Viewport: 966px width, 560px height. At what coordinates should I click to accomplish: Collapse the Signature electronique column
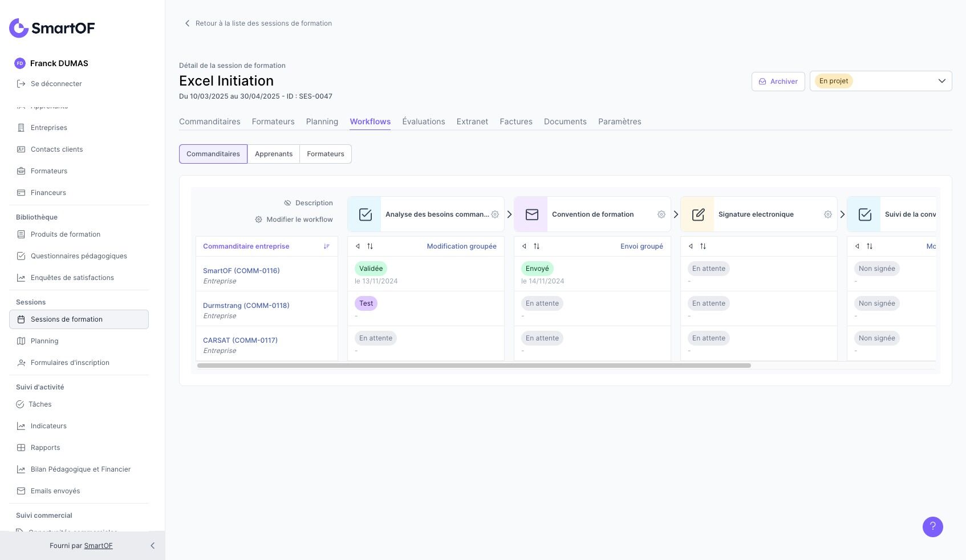pos(691,246)
